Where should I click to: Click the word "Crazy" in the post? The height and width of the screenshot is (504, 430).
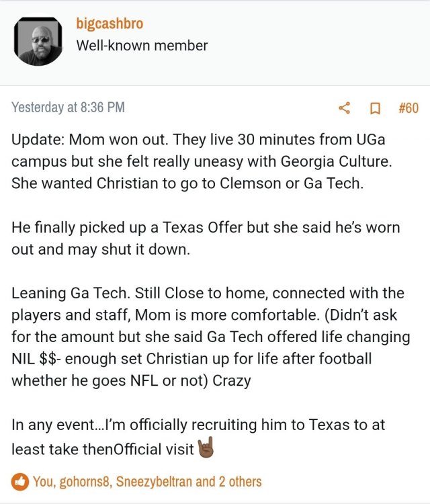tap(232, 380)
